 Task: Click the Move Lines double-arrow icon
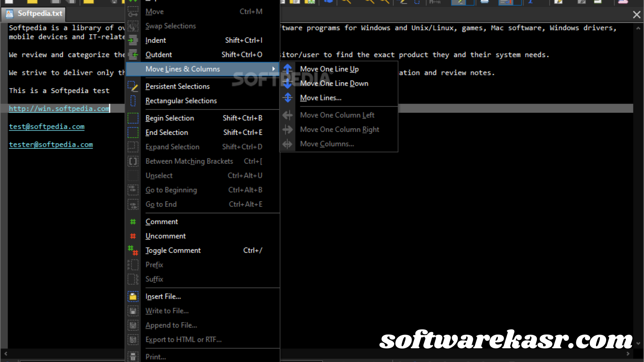tap(287, 98)
